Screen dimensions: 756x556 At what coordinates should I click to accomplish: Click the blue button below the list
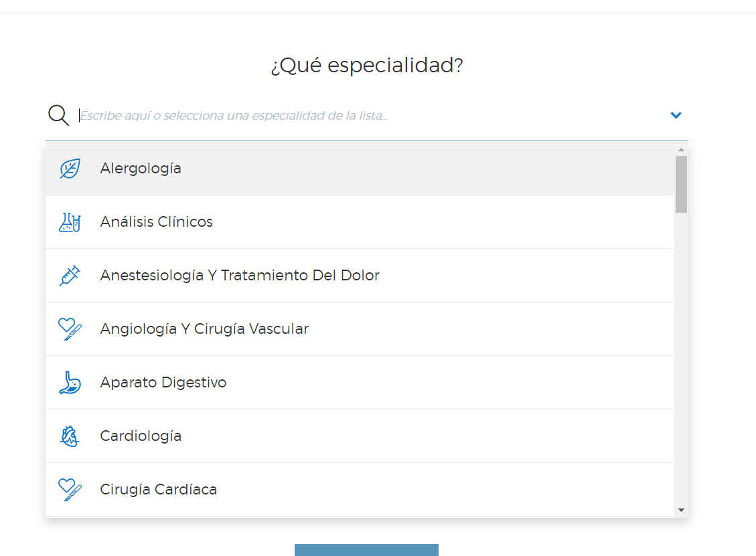(x=366, y=550)
